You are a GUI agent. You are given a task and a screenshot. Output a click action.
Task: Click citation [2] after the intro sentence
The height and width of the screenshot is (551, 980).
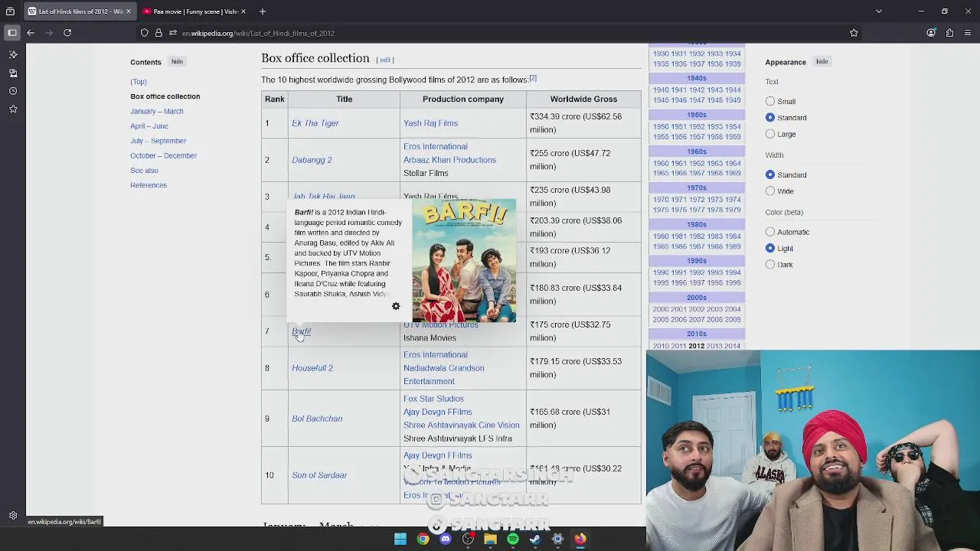[x=533, y=78]
